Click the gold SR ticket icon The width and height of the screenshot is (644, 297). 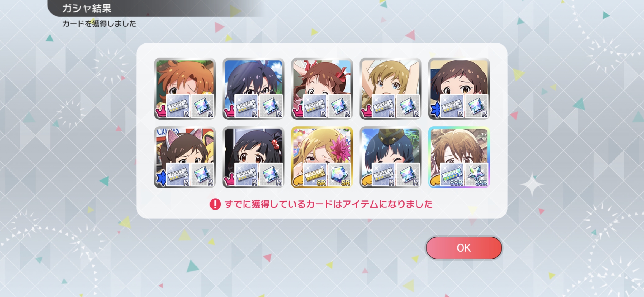[x=315, y=175]
